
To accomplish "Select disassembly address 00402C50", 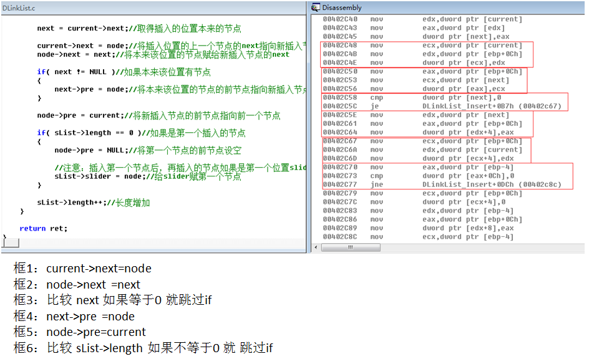I will [340, 71].
